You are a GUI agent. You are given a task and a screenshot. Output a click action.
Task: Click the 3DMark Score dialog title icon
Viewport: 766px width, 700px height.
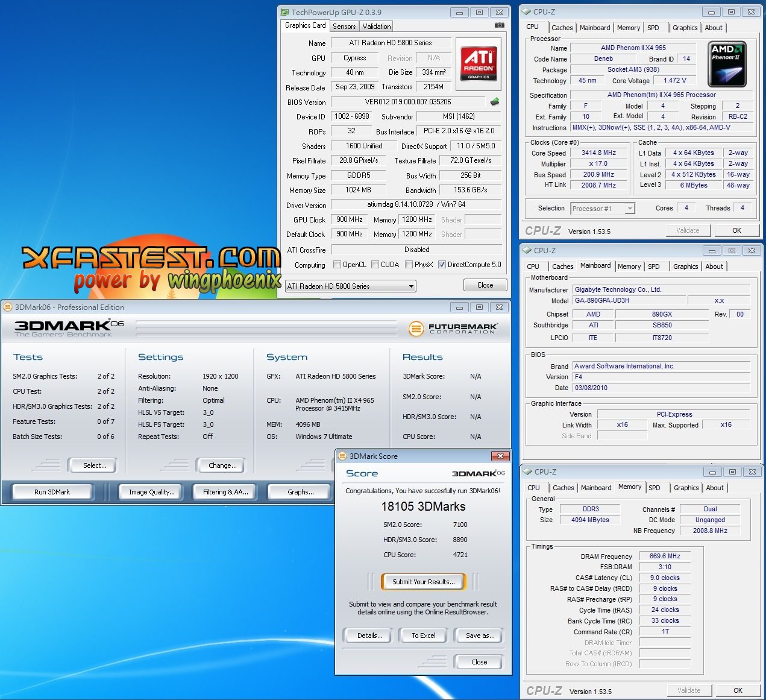pyautogui.click(x=342, y=456)
